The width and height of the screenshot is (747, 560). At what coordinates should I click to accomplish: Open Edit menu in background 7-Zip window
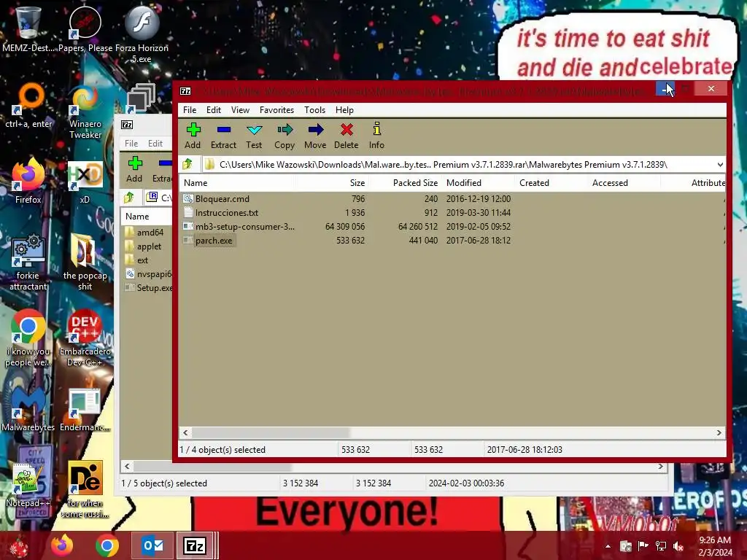tap(155, 144)
